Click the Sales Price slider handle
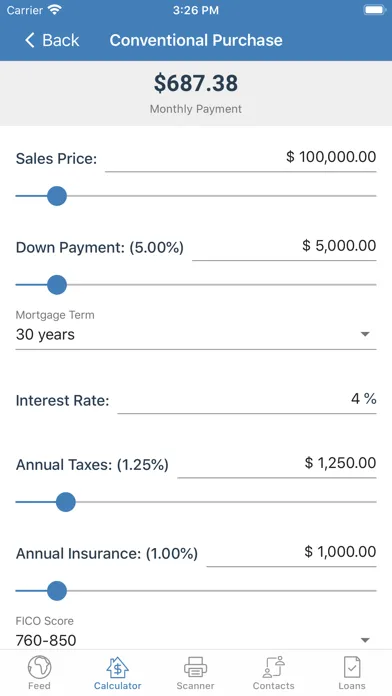 [57, 196]
